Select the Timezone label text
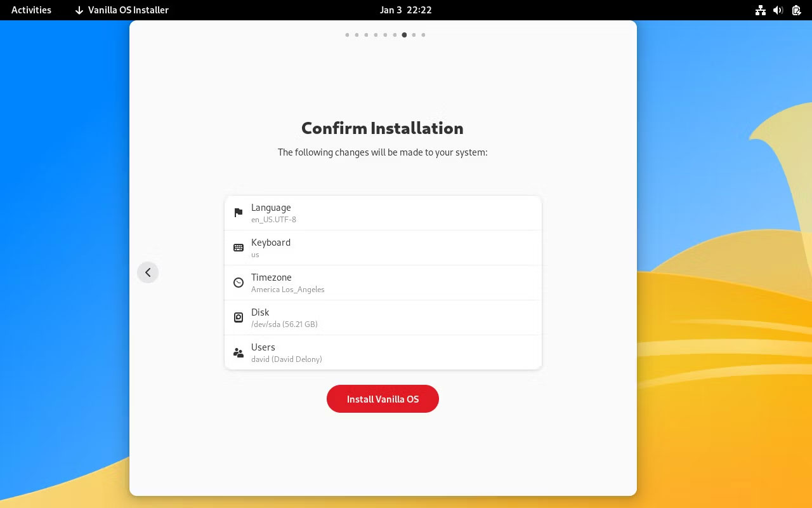 (272, 277)
